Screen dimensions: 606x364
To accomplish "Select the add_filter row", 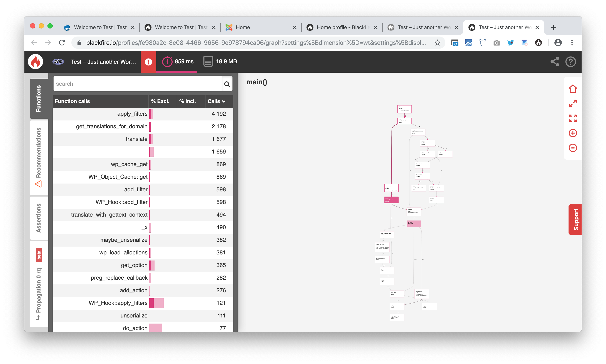I will (143, 189).
